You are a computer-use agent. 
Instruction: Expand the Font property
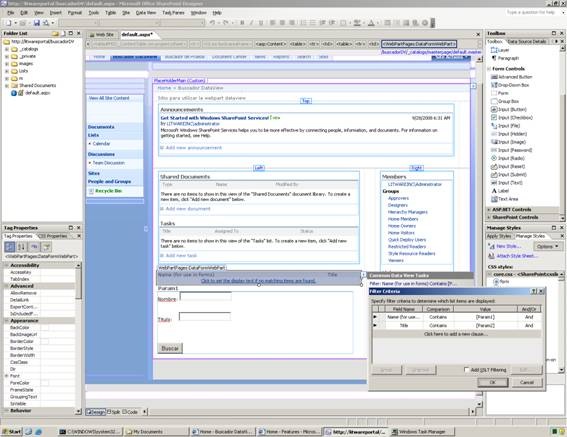point(6,376)
